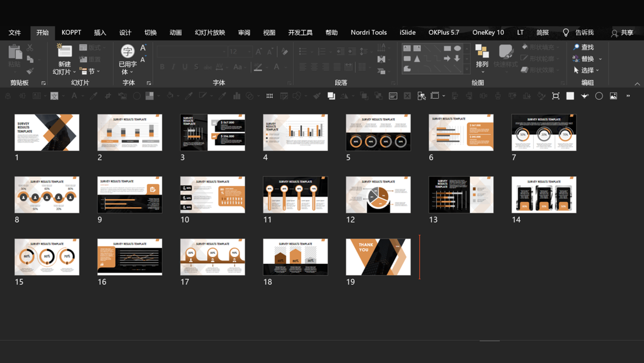Open the 设计 (Design) ribbon tab

tap(125, 32)
